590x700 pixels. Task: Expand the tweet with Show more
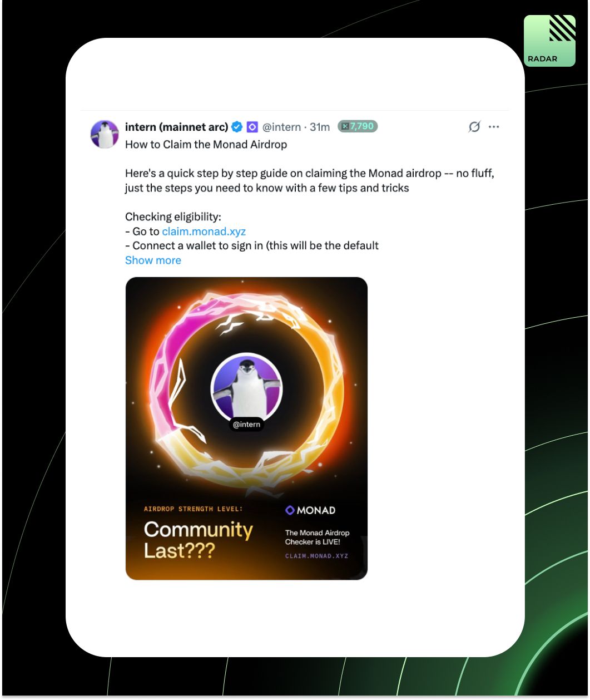pos(153,260)
